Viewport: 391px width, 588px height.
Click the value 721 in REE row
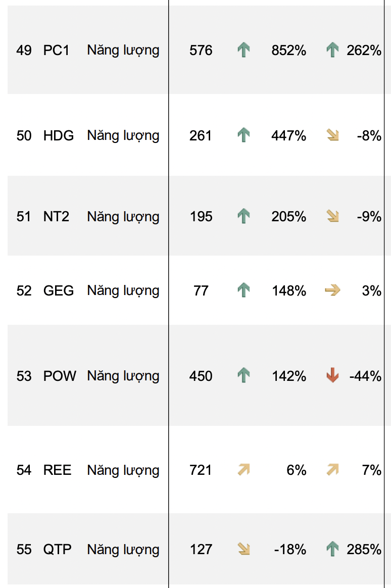click(201, 470)
